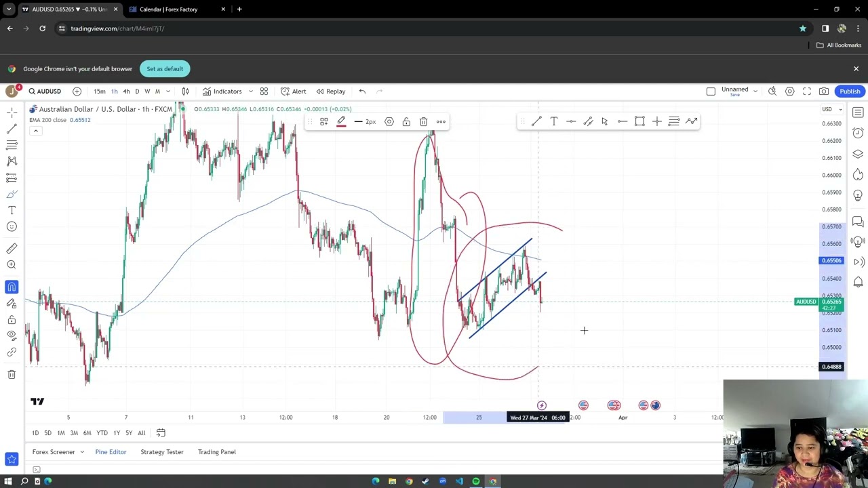Select Fib retracement in favorites toolbar
This screenshot has width=868, height=488.
click(674, 121)
